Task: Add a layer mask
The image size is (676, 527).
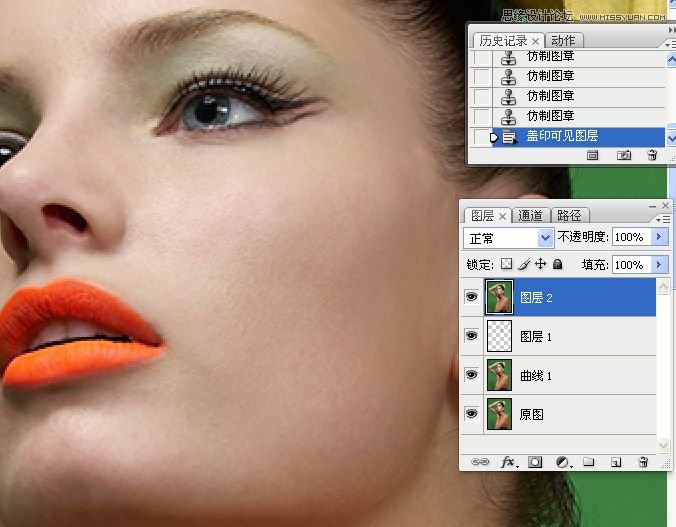Action: [535, 462]
